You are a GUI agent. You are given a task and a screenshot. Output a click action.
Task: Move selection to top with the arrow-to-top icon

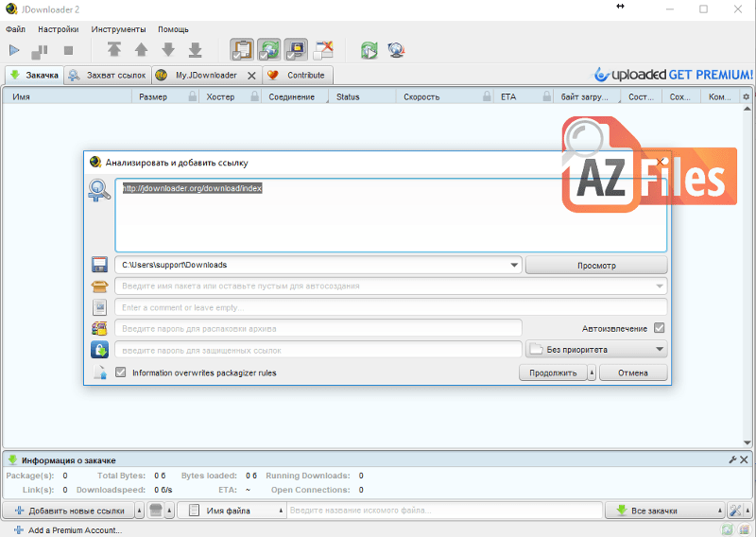click(x=114, y=49)
